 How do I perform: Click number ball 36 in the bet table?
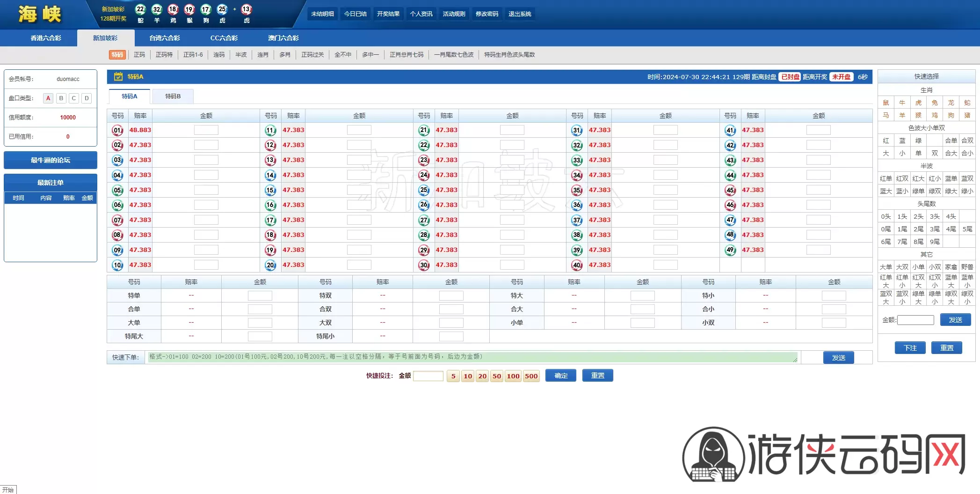[x=577, y=205]
